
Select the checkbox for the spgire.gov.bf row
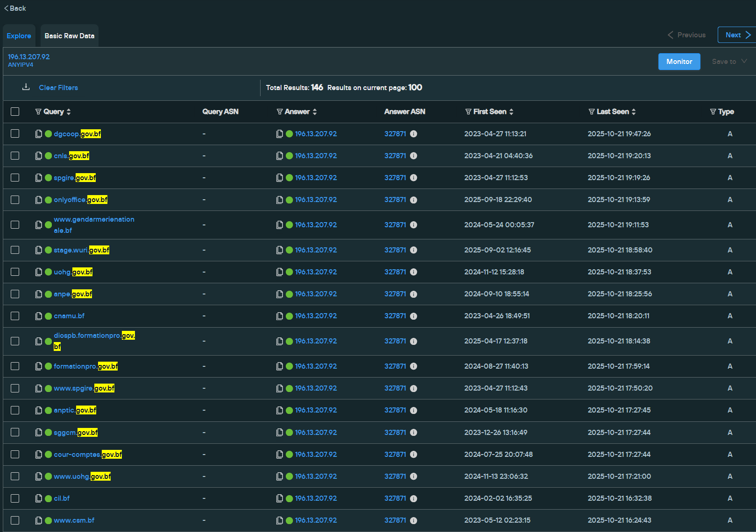click(x=15, y=177)
